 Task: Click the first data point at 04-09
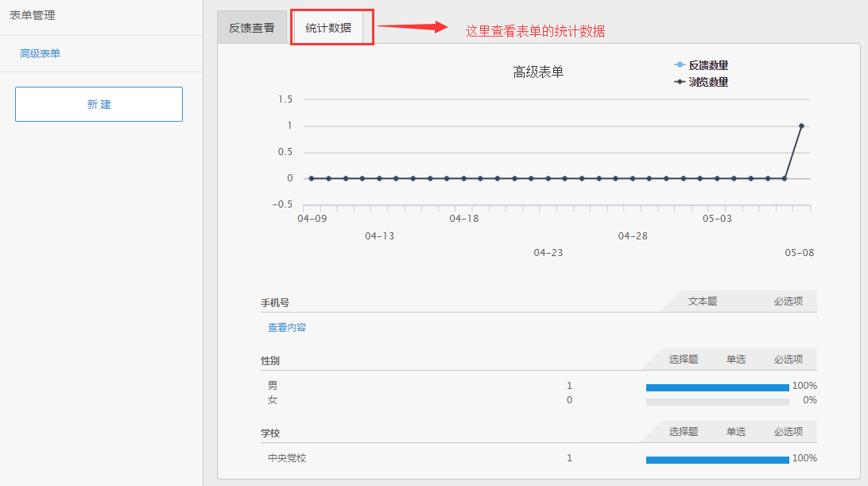pyautogui.click(x=312, y=178)
